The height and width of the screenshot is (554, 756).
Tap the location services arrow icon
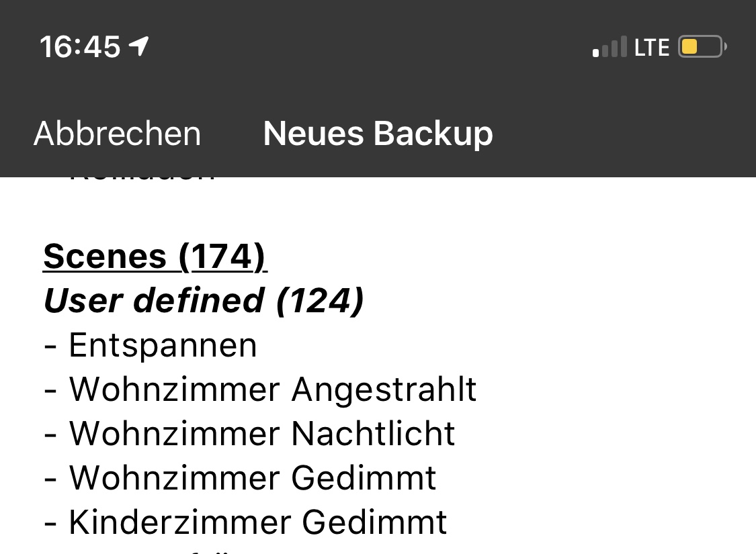pyautogui.click(x=139, y=46)
